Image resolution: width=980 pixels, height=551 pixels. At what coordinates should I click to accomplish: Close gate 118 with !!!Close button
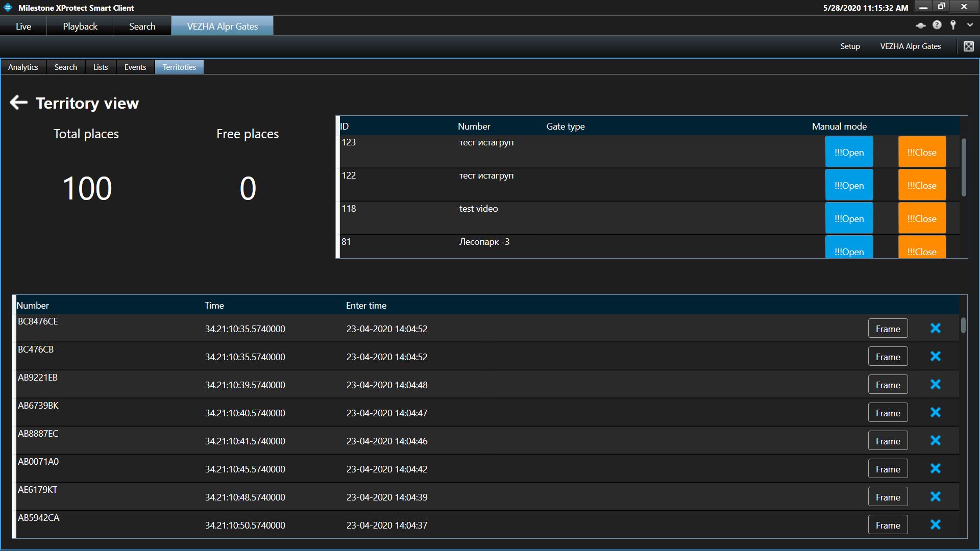point(922,218)
